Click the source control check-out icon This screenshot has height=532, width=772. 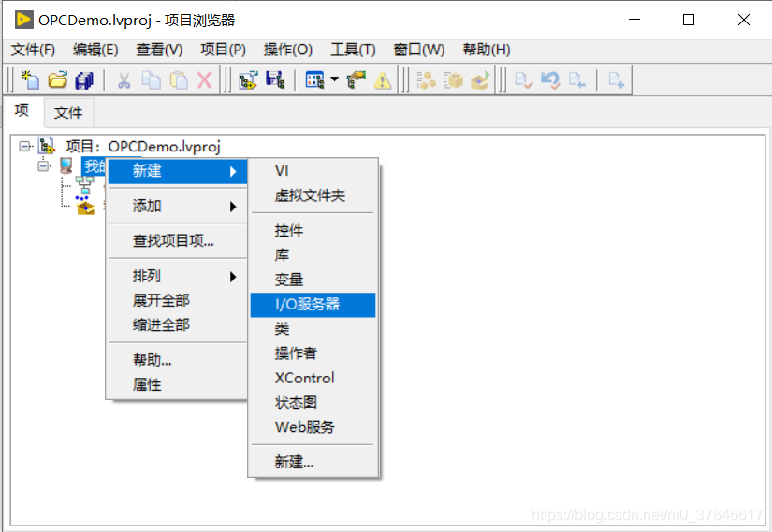point(576,80)
